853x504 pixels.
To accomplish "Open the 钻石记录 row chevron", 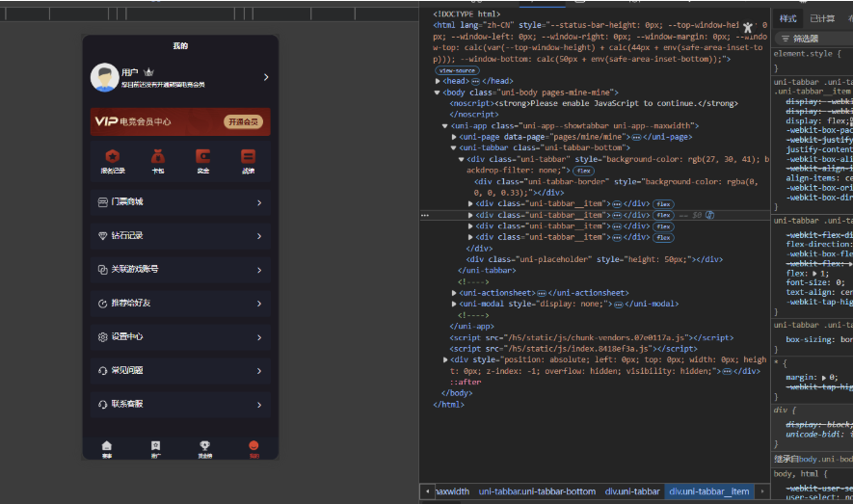I will (x=259, y=236).
